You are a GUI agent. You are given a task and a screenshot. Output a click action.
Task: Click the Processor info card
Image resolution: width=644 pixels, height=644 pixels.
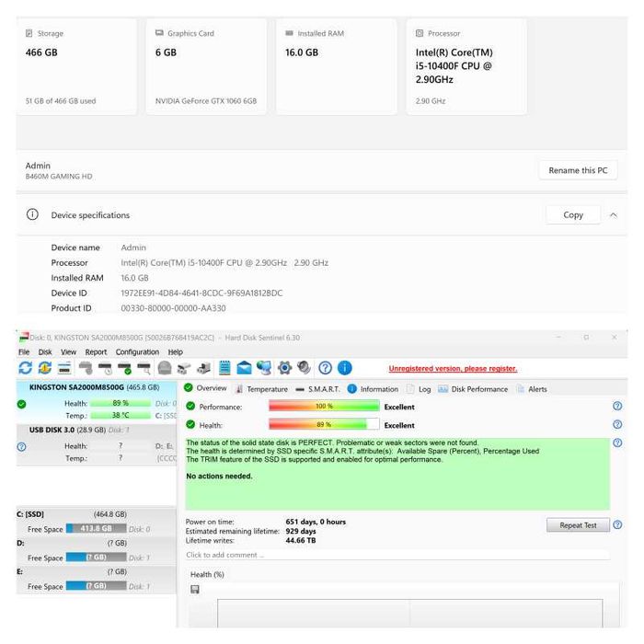(466, 66)
